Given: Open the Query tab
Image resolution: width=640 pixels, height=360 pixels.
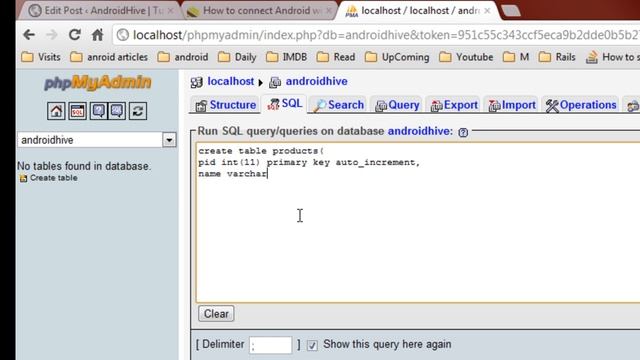Looking at the screenshot, I should [x=397, y=105].
